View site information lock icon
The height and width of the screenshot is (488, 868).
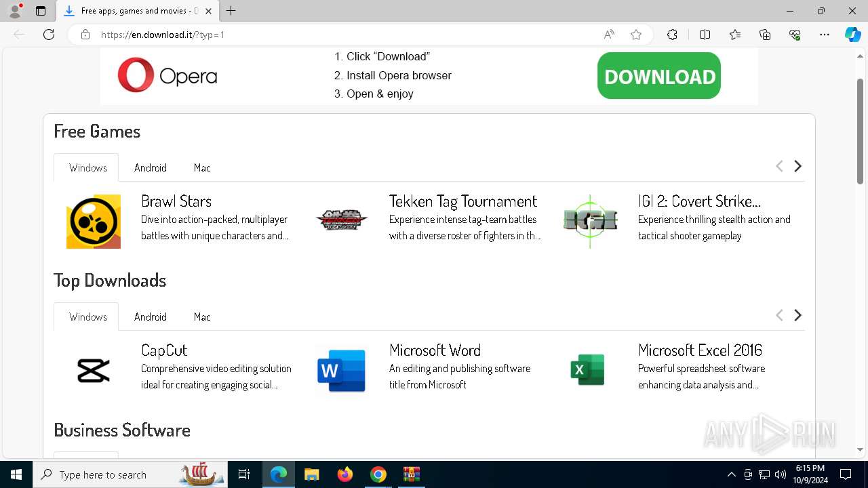pyautogui.click(x=85, y=35)
